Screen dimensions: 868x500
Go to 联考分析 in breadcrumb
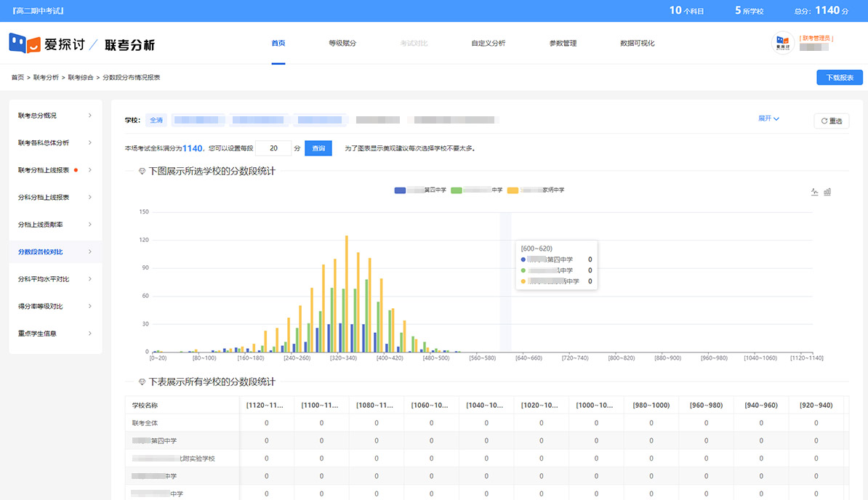click(x=46, y=77)
